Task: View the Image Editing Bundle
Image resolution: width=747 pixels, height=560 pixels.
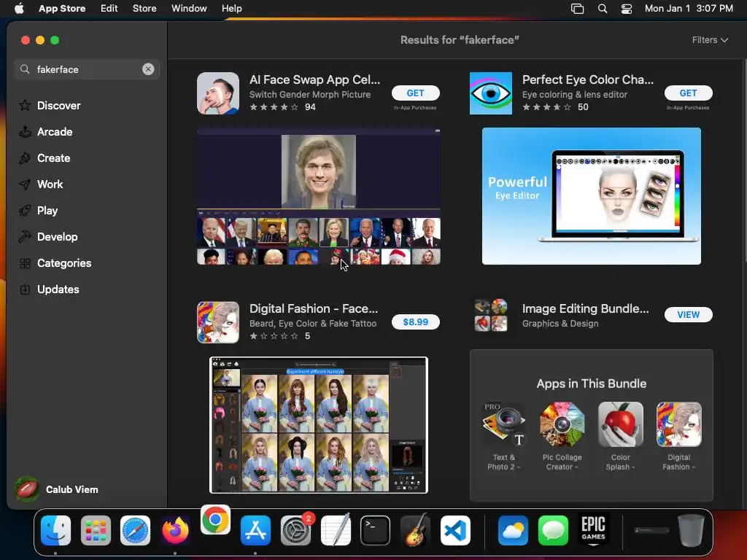Action: click(688, 314)
